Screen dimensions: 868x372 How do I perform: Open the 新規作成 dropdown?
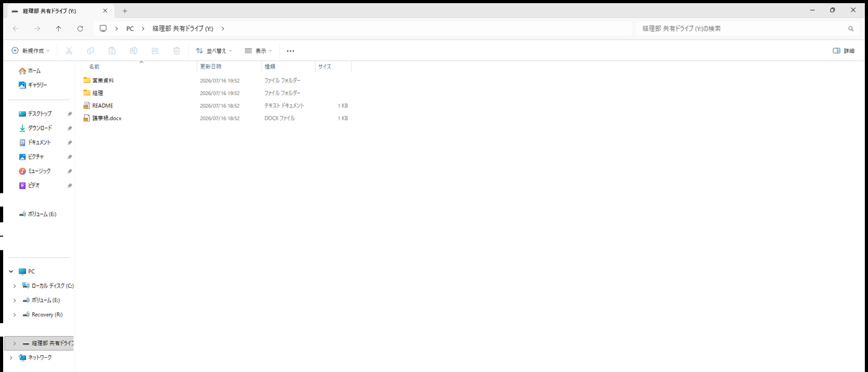coord(30,51)
